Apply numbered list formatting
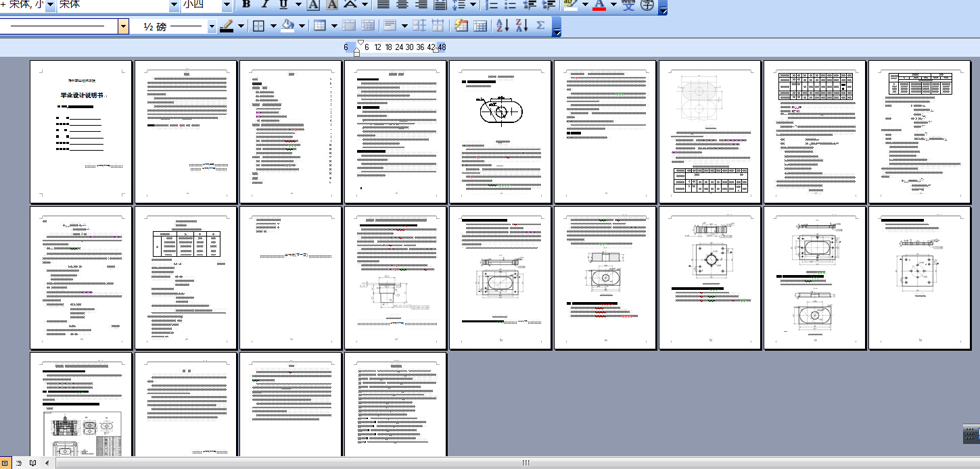This screenshot has height=469, width=980. tap(492, 5)
